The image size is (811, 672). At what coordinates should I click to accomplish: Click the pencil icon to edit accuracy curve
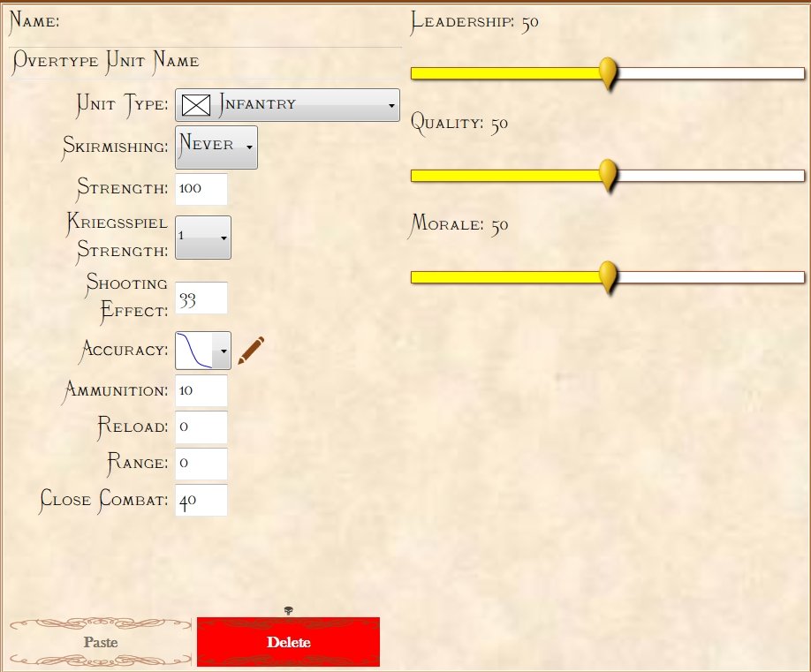pos(251,351)
